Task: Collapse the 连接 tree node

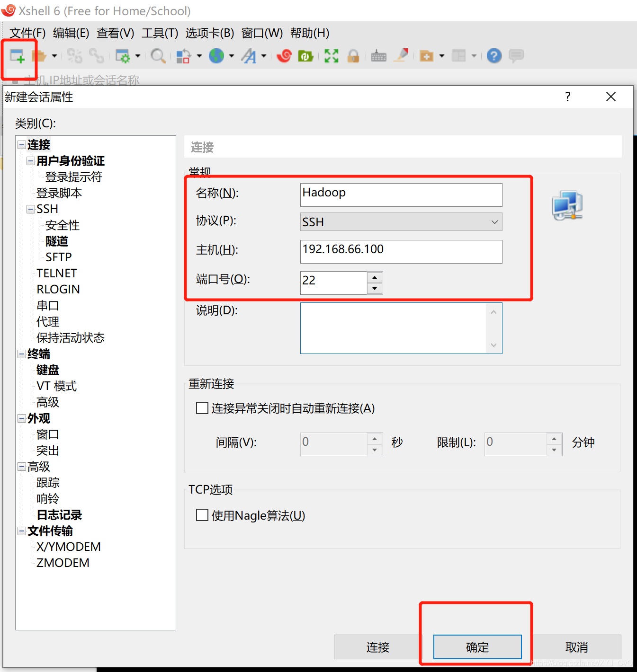Action: point(22,145)
